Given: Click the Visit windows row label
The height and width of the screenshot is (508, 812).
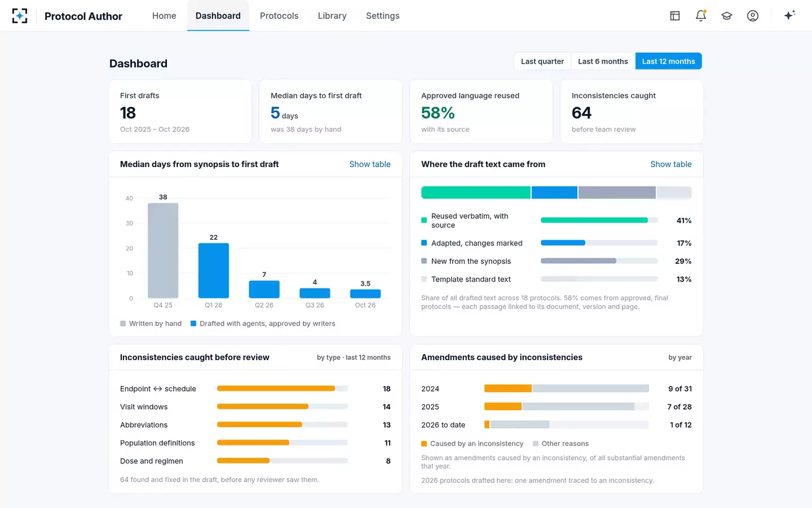Looking at the screenshot, I should coord(144,407).
